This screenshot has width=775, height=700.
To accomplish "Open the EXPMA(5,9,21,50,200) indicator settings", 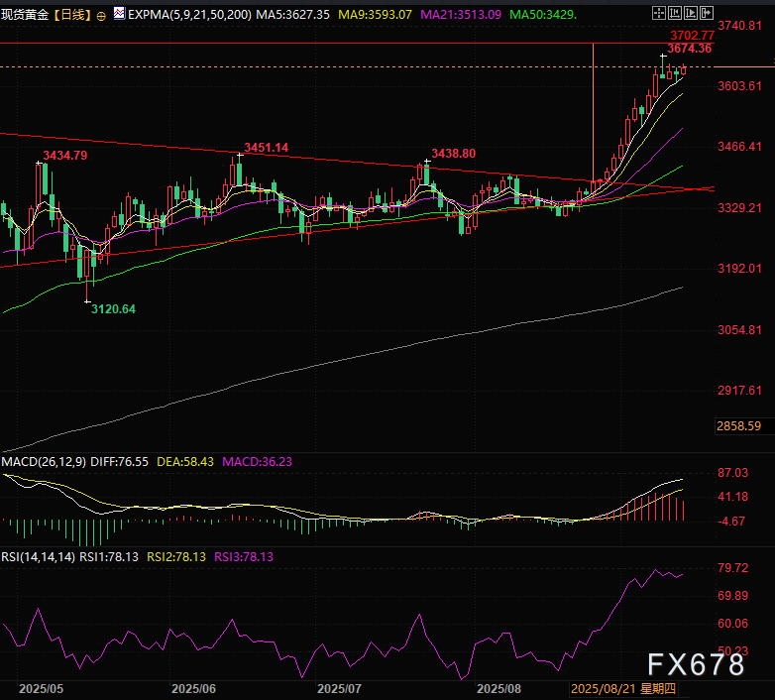I will point(190,16).
